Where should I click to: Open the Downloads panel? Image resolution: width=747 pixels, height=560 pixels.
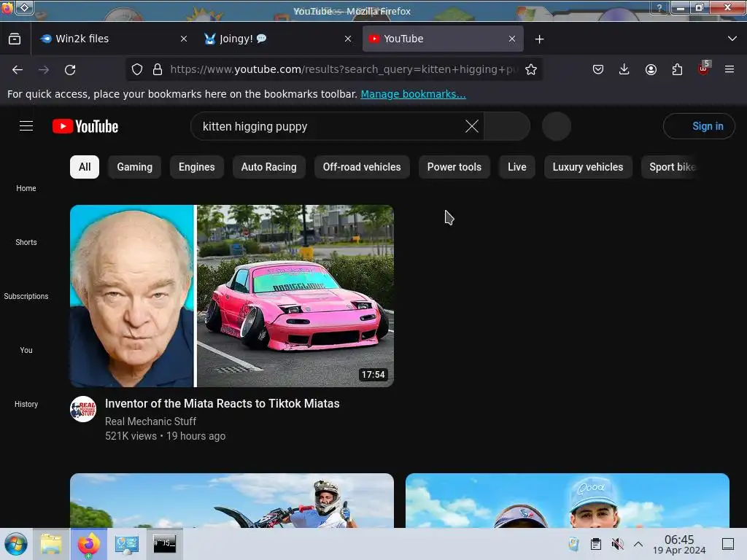(624, 69)
